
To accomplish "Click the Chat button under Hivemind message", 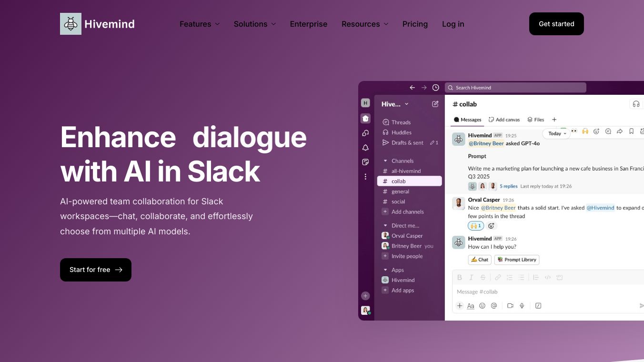I will [x=480, y=260].
